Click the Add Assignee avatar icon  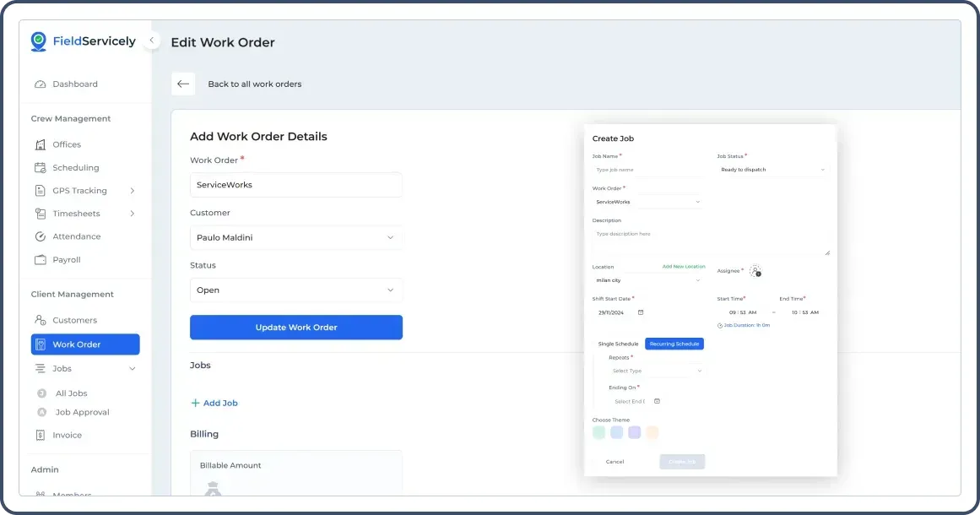click(755, 271)
